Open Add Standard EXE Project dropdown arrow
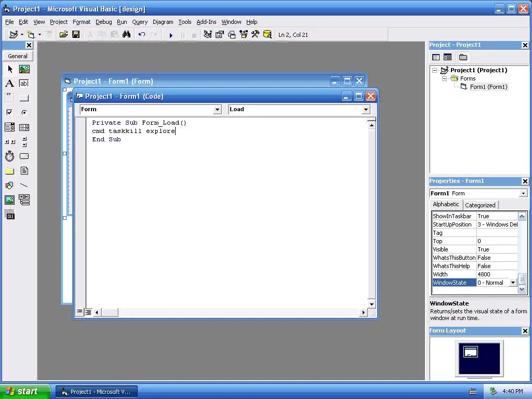This screenshot has height=399, width=532. pyautogui.click(x=22, y=35)
